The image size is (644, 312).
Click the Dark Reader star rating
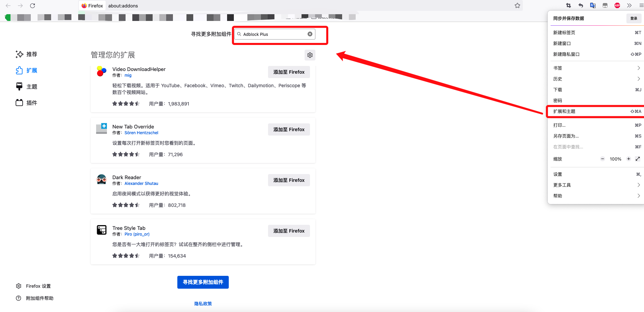click(x=126, y=205)
